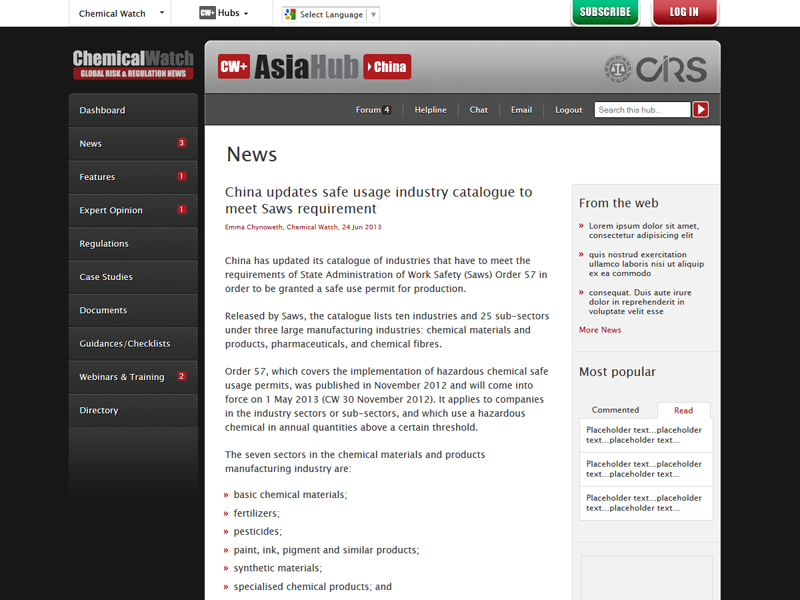Click the Forum count badge 4
The image size is (800, 600).
click(x=386, y=110)
